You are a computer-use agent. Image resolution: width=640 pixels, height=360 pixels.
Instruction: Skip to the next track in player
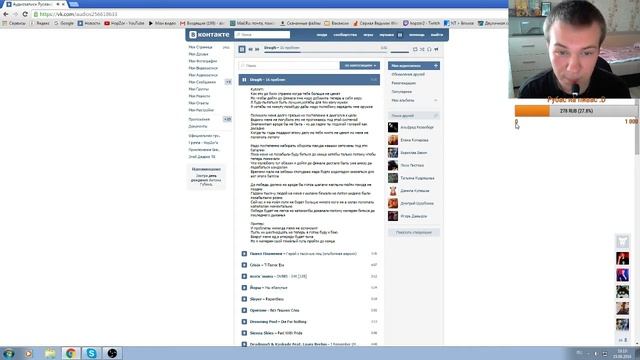click(257, 49)
